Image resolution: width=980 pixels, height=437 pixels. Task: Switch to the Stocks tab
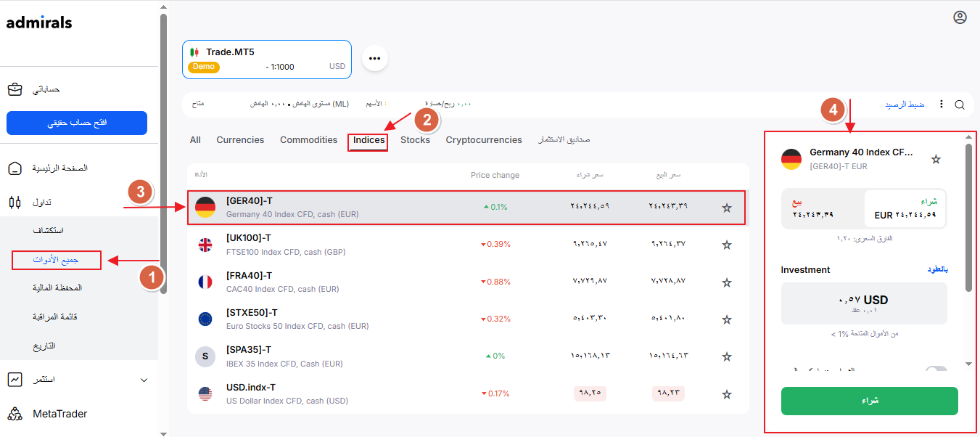pyautogui.click(x=415, y=140)
